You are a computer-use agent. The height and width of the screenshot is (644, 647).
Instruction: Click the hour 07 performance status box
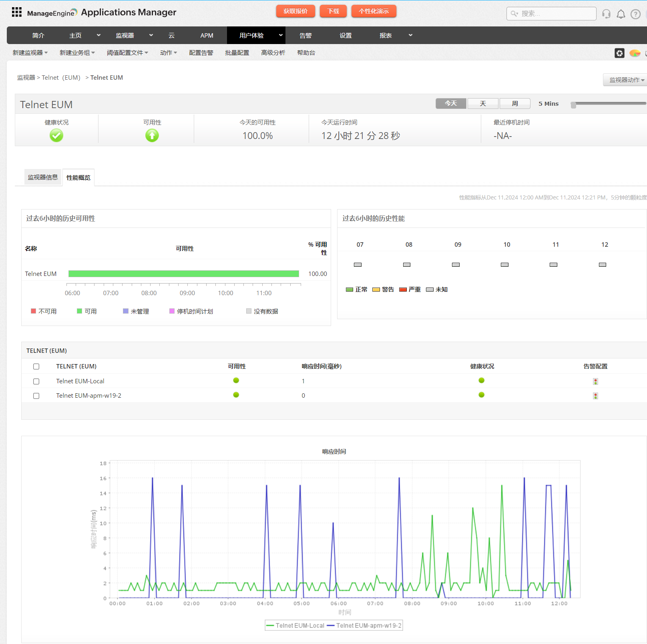(x=358, y=265)
